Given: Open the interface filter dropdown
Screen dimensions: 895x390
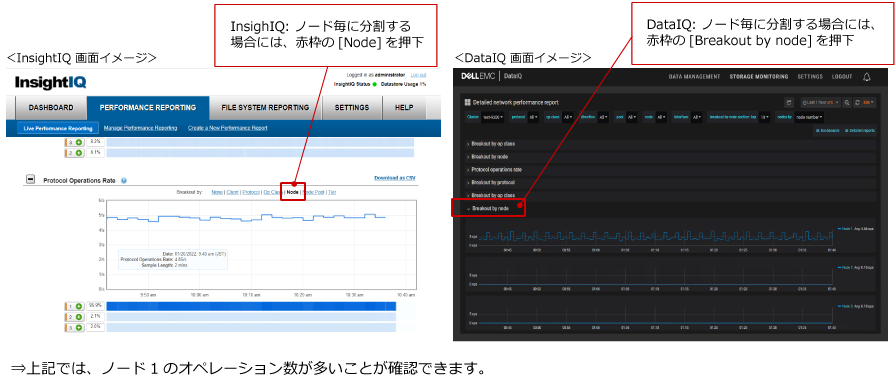Looking at the screenshot, I should [697, 117].
